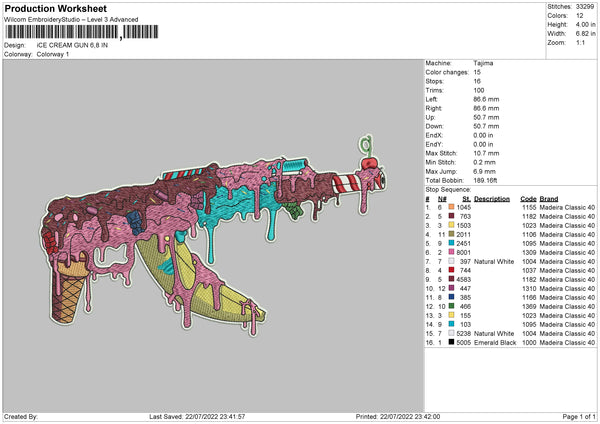
Task: Pick the yellow swatch beside stitch count 1503
Action: 452,225
